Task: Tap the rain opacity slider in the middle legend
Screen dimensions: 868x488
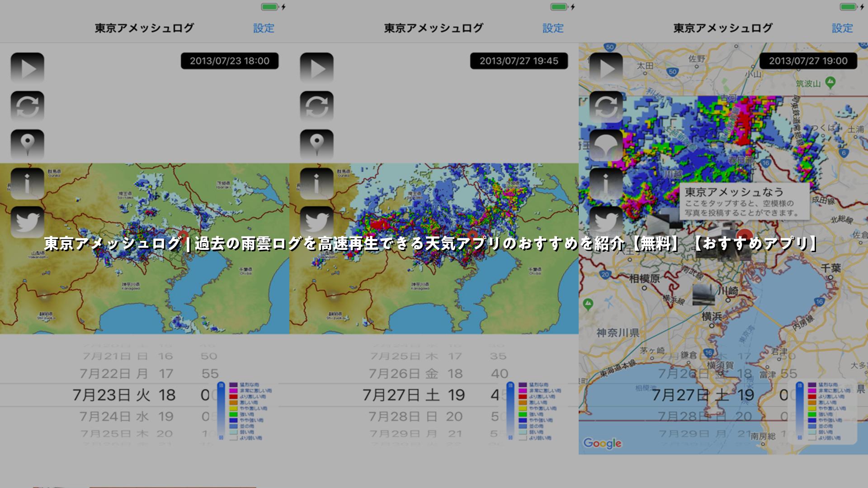Action: click(510, 411)
